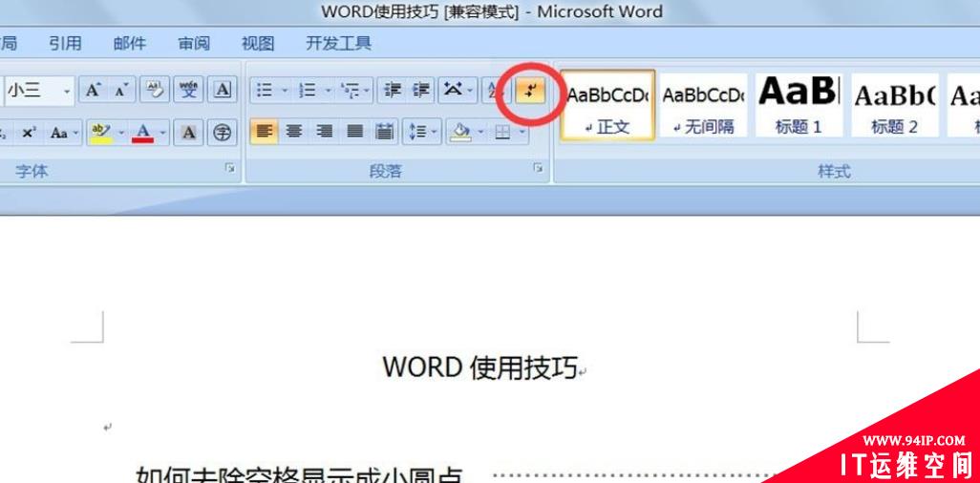Toggle Character Shading (gray A) button

point(188,133)
